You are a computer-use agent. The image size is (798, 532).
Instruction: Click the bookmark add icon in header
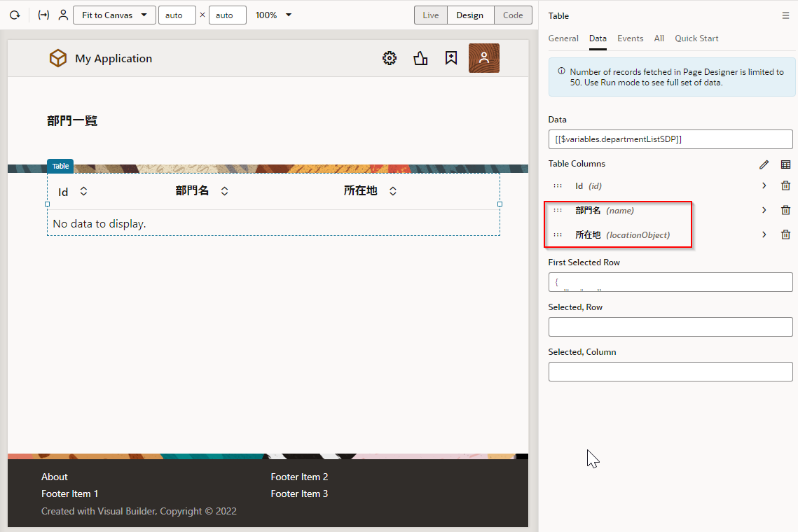[451, 58]
